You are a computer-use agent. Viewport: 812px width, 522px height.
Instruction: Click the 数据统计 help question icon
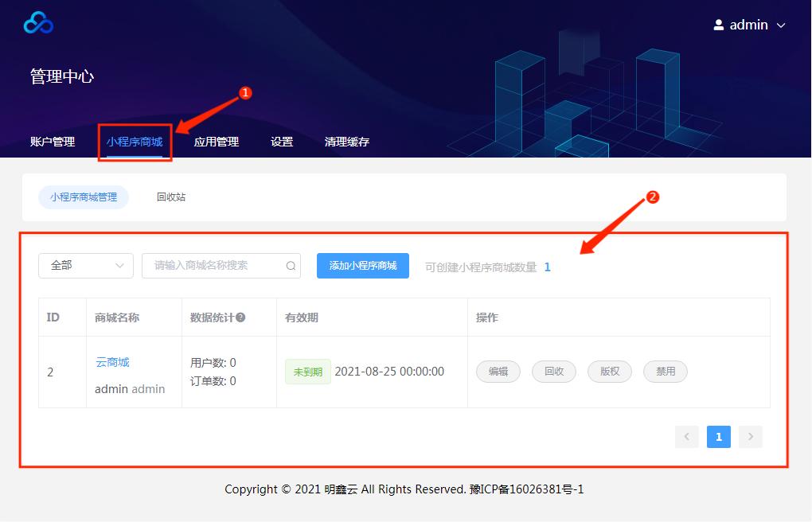coord(240,317)
